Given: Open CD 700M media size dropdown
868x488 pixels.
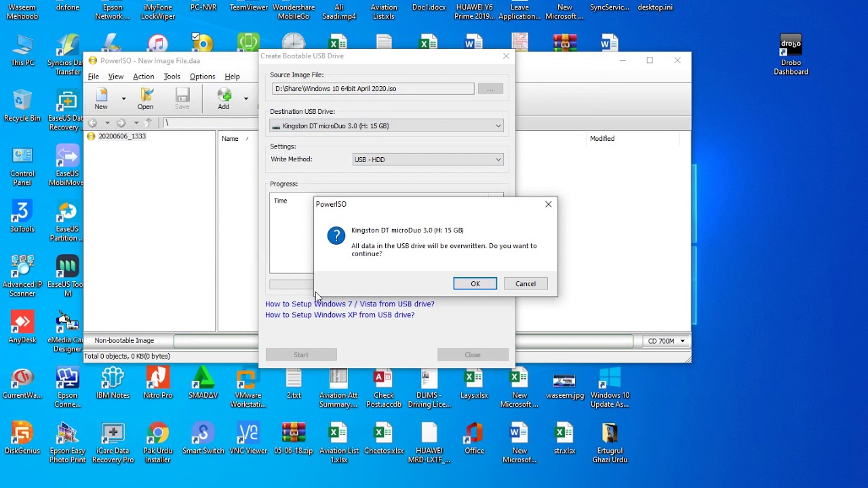Looking at the screenshot, I should click(x=666, y=341).
